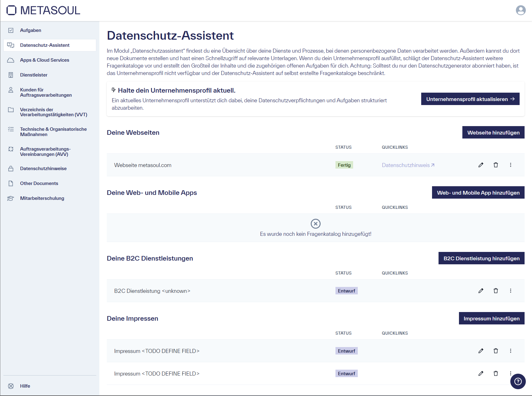The height and width of the screenshot is (396, 532).
Task: Click Unternehmensprofil aktualisieren
Action: click(x=470, y=99)
